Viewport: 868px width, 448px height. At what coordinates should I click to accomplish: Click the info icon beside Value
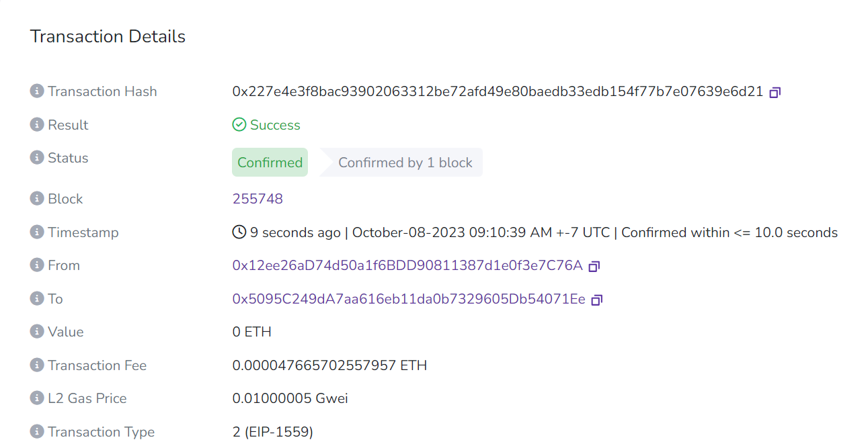tap(36, 331)
